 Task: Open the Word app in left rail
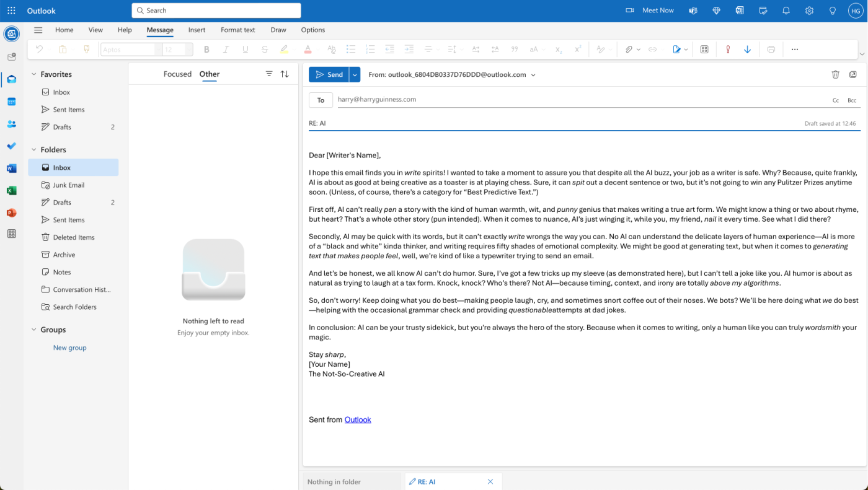[11, 168]
